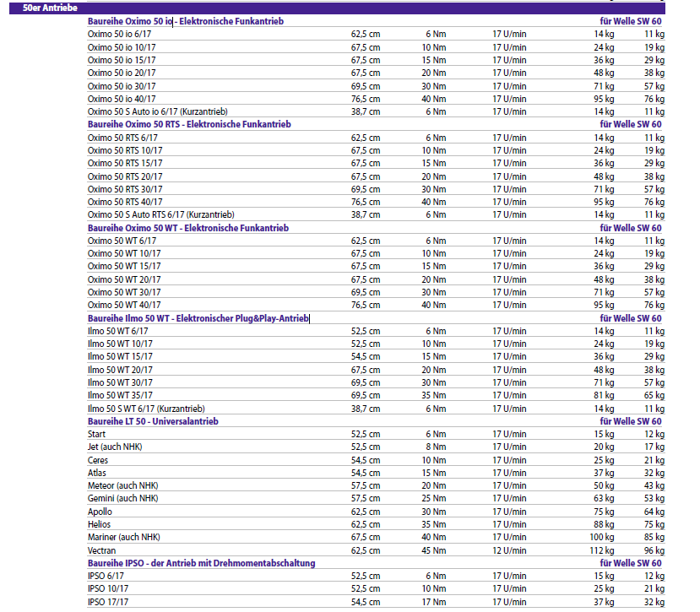Pick 'Oximo 50 RTS 20/17' product name

tap(125, 176)
